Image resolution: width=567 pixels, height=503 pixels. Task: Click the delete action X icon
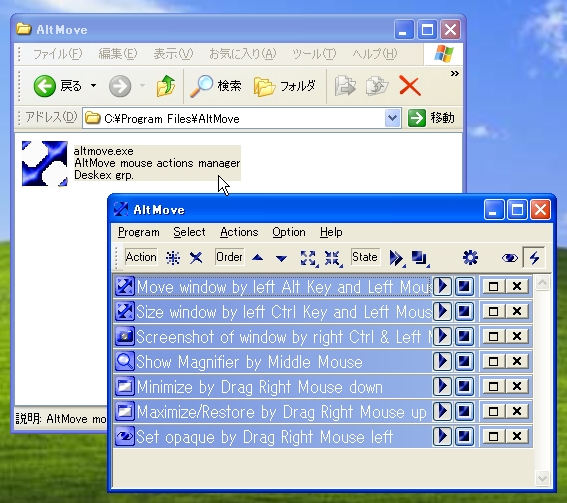196,258
